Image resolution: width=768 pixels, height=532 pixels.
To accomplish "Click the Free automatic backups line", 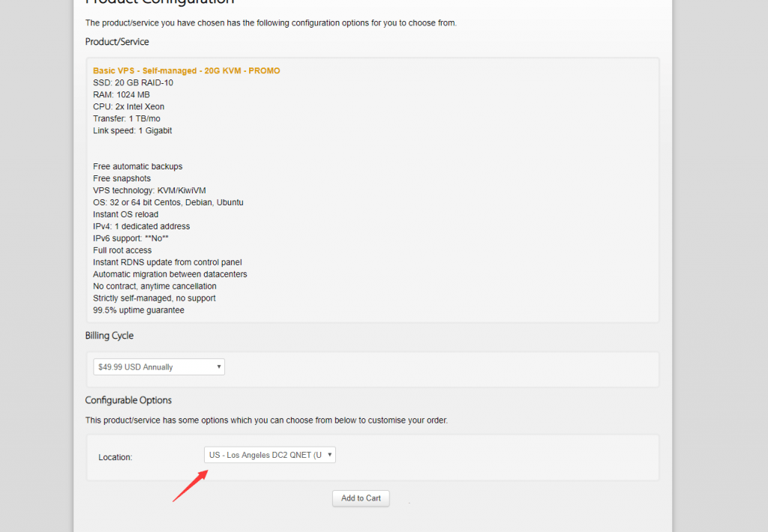I will [137, 166].
